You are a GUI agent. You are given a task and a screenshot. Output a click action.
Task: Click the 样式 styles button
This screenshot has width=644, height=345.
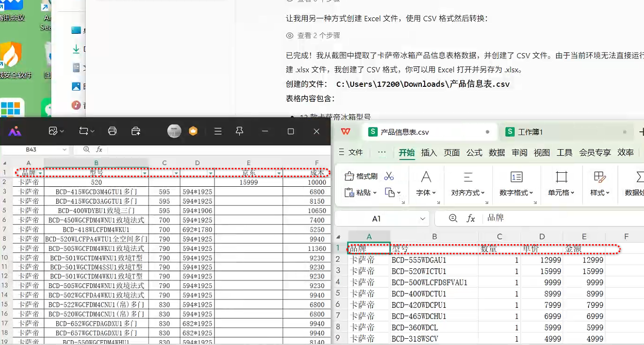[x=599, y=193]
